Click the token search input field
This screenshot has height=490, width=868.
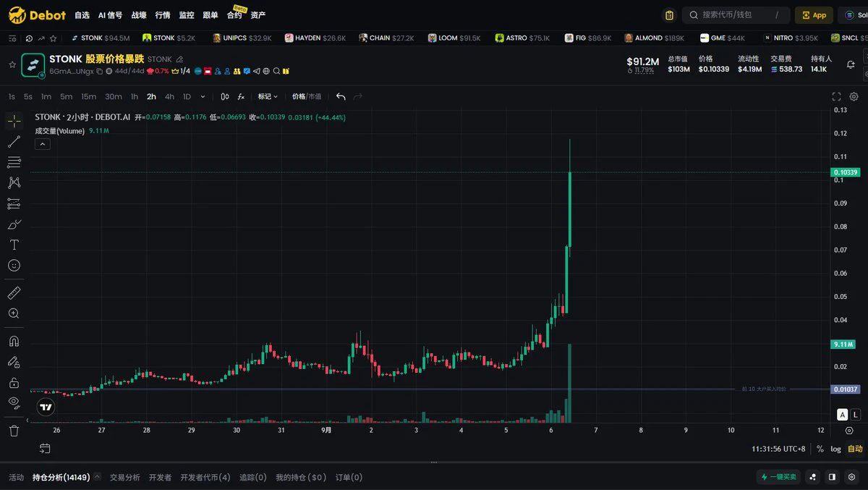click(736, 15)
